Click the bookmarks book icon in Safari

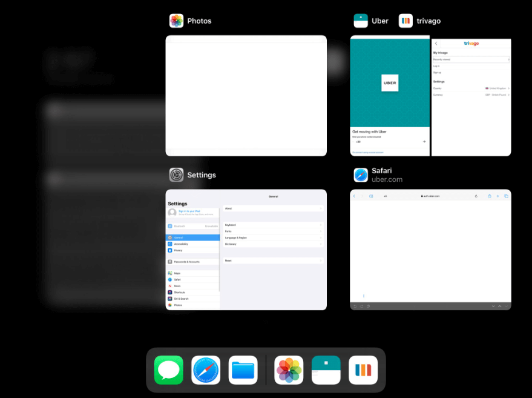click(371, 196)
